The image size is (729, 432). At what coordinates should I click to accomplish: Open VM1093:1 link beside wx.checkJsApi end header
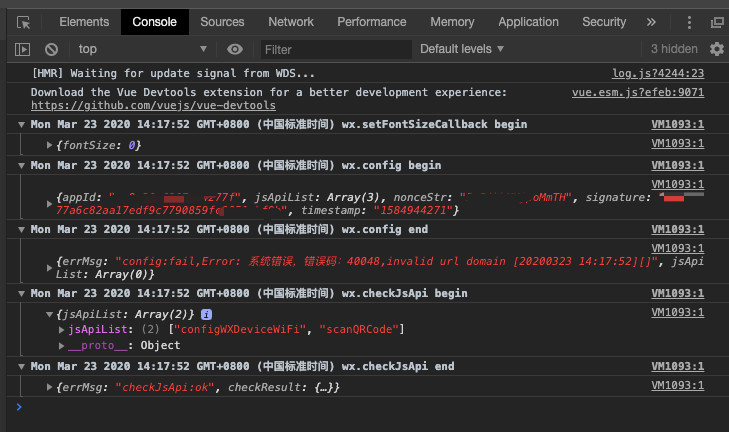[677, 366]
